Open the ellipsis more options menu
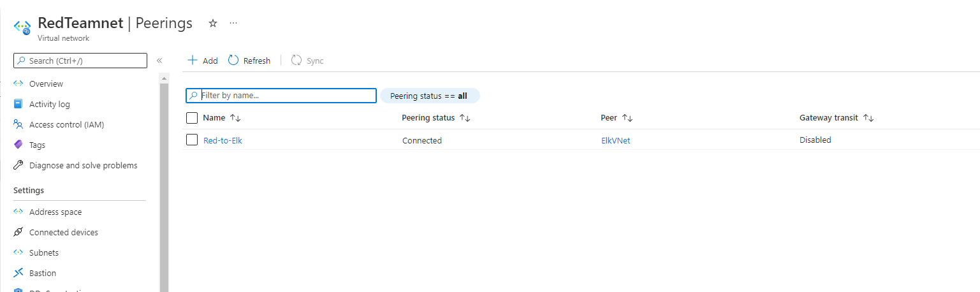Viewport: 980px width, 292px height. click(x=233, y=24)
